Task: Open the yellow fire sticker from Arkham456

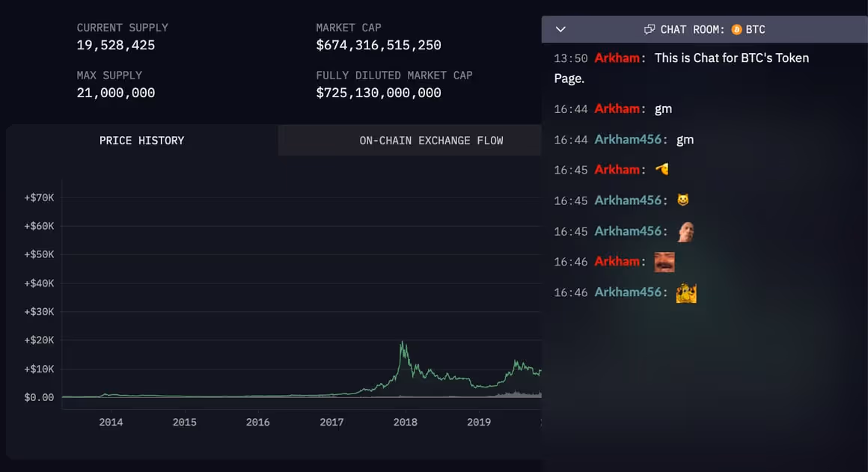Action: coord(686,292)
